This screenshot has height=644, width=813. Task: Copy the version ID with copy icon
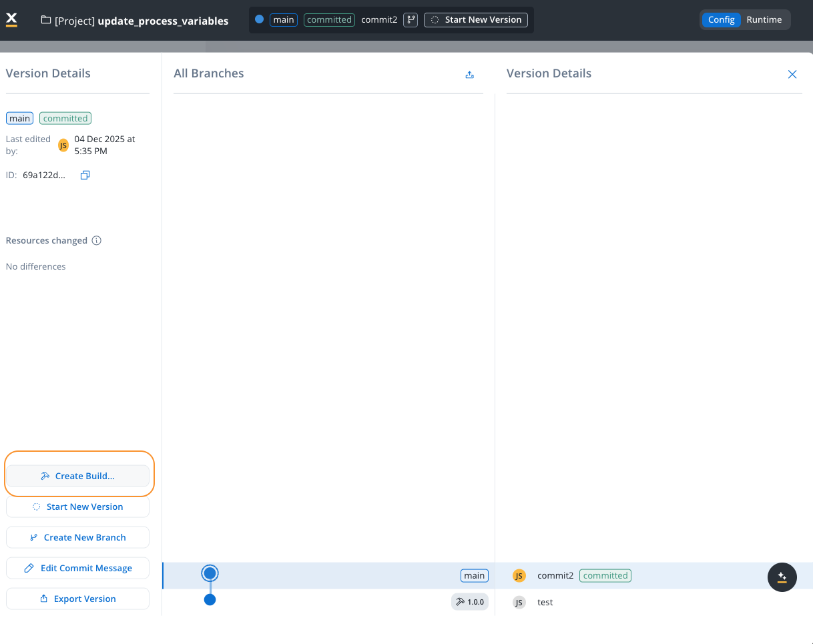tap(85, 176)
